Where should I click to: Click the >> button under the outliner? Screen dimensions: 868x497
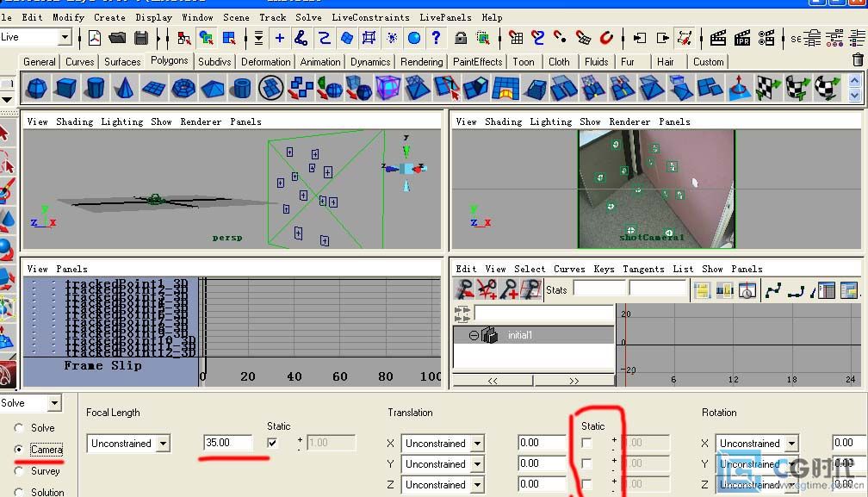point(574,381)
